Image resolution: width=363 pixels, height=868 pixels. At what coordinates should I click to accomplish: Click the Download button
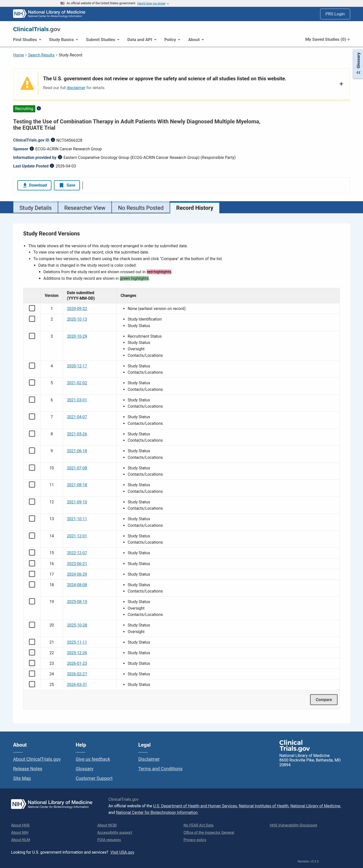click(x=35, y=185)
